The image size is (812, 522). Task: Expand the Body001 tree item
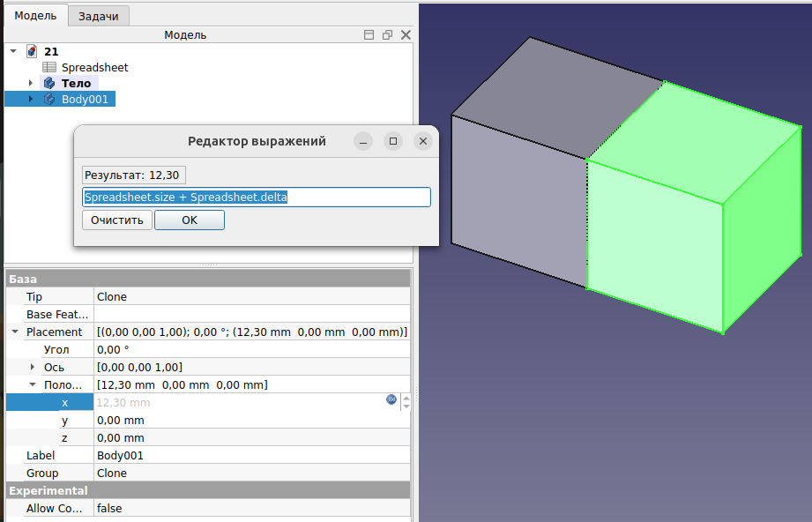[x=31, y=99]
